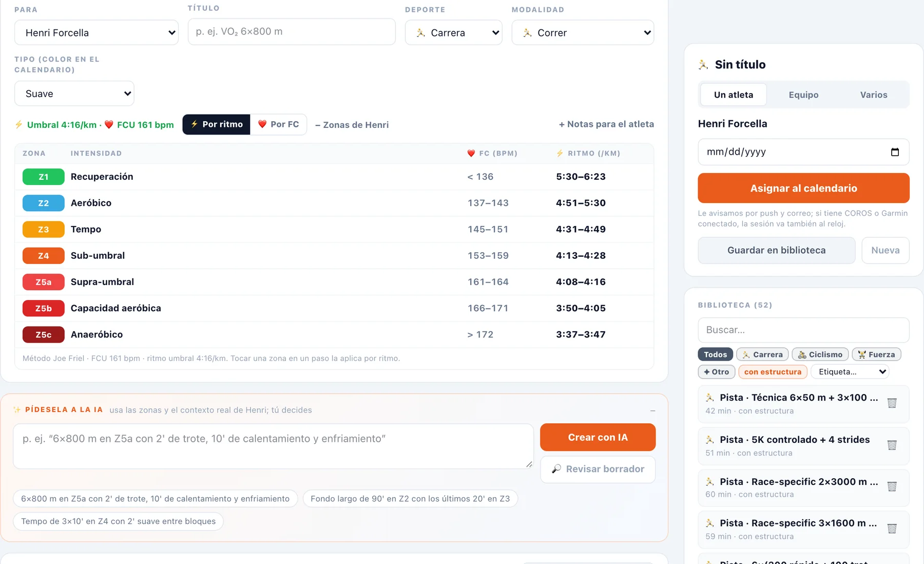Click Revisar borrador button
Screen dimensions: 924x564
click(598, 469)
